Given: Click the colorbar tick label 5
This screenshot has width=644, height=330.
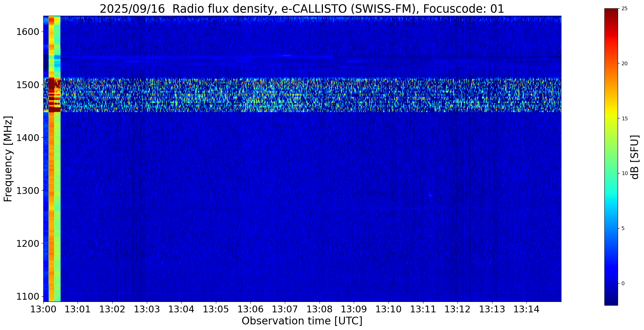Looking at the screenshot, I should (x=623, y=229).
